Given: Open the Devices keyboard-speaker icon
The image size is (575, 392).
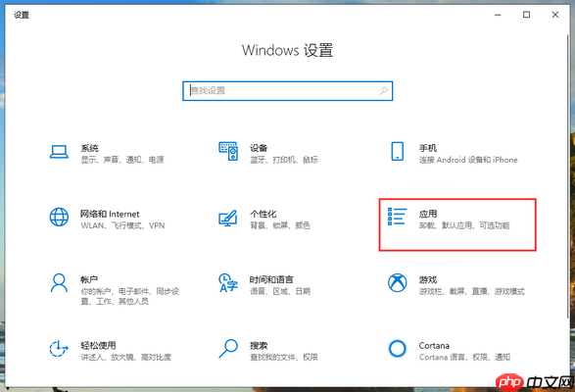Looking at the screenshot, I should tap(228, 151).
